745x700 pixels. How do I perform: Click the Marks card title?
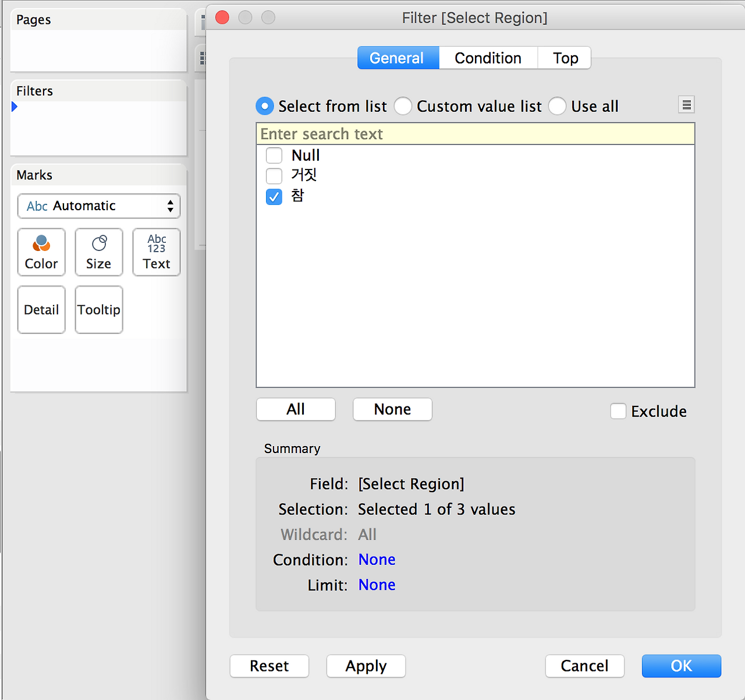pyautogui.click(x=34, y=175)
